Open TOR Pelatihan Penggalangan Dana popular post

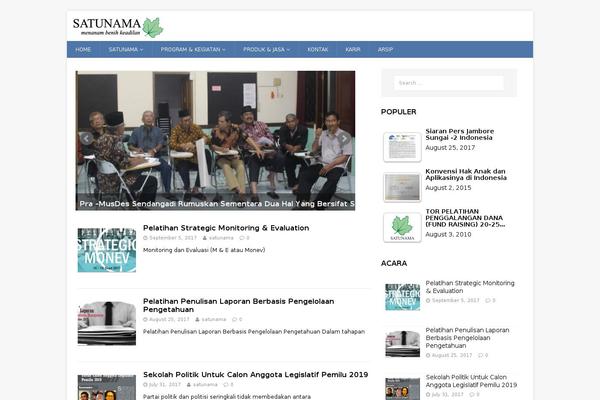[x=465, y=218]
